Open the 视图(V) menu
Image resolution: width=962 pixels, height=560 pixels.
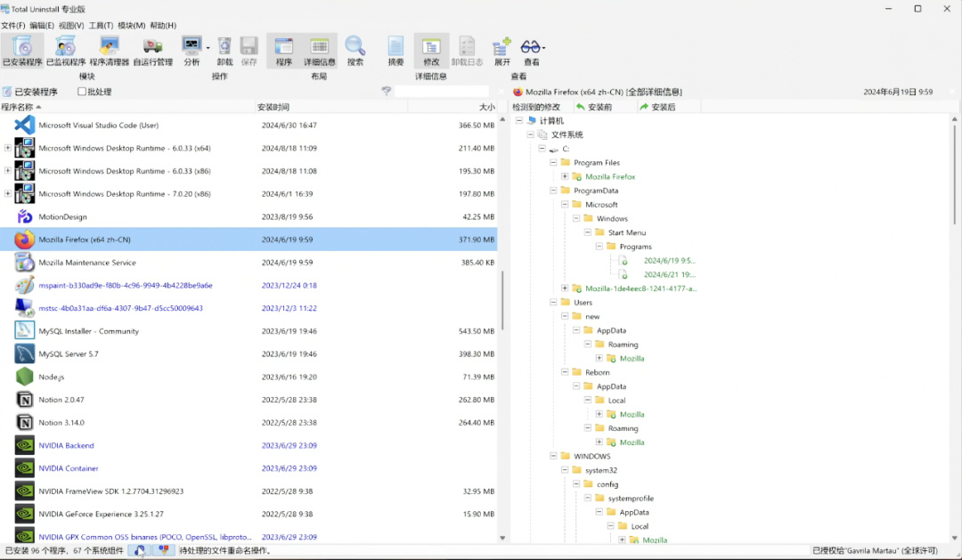[71, 25]
